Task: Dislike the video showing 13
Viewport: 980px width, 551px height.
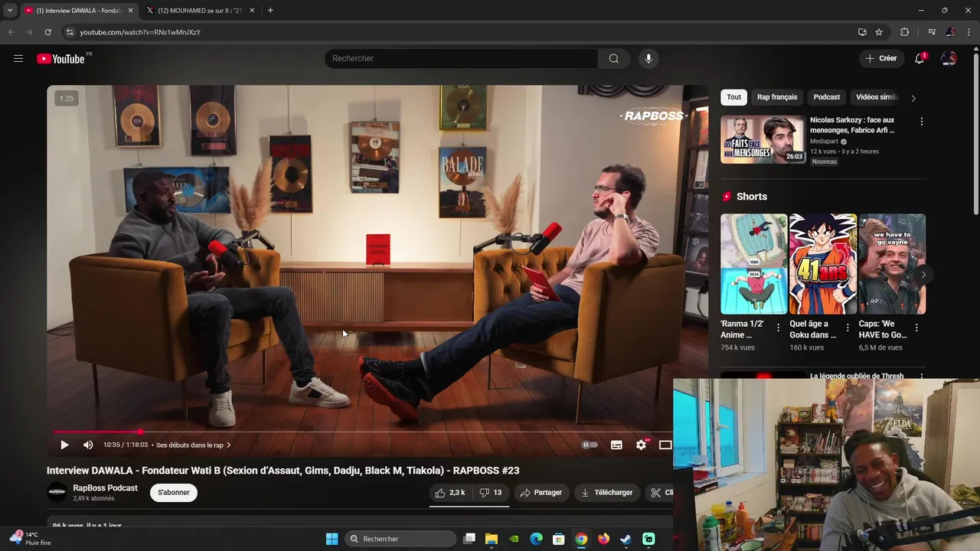Action: [491, 493]
